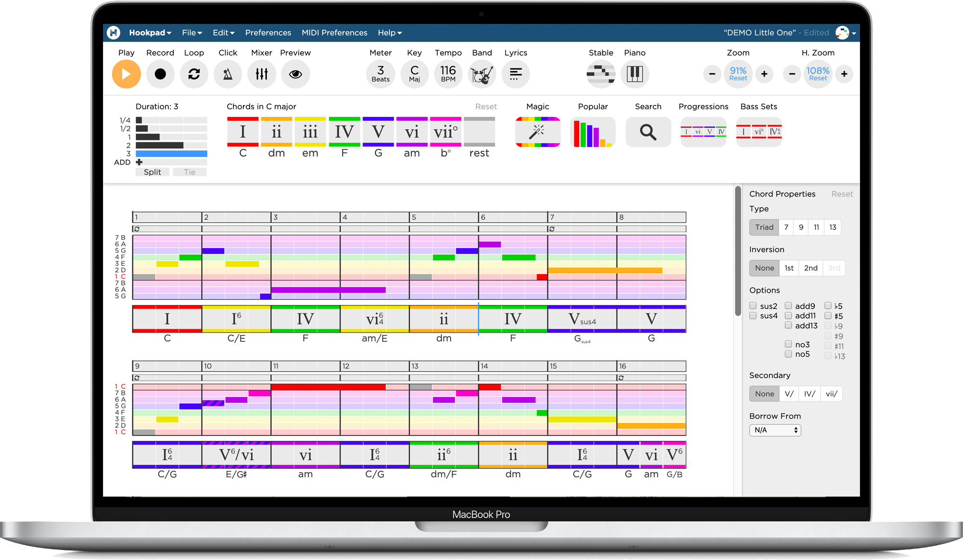This screenshot has width=963, height=560.
Task: Expand the Hookpad menu
Action: [150, 33]
